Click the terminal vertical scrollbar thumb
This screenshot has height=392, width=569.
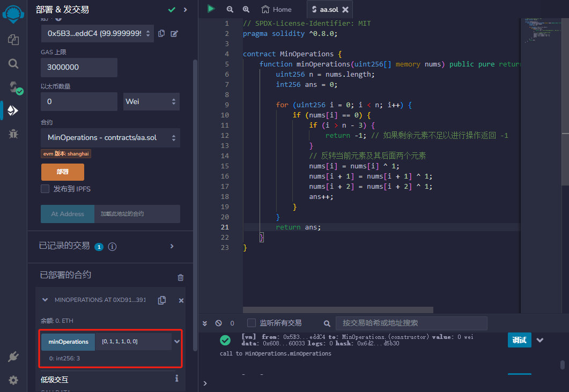click(x=562, y=365)
